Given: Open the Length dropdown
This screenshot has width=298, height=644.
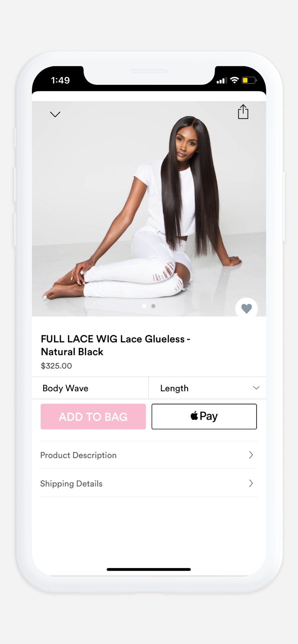Looking at the screenshot, I should coord(207,388).
